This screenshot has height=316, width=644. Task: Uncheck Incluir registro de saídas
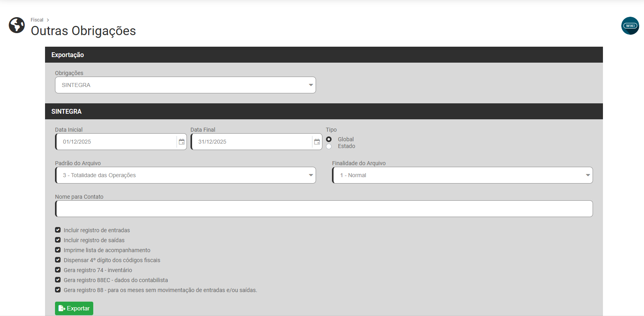point(58,240)
